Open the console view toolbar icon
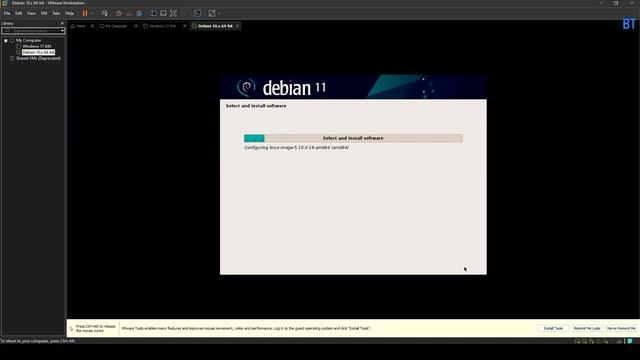 [197, 13]
